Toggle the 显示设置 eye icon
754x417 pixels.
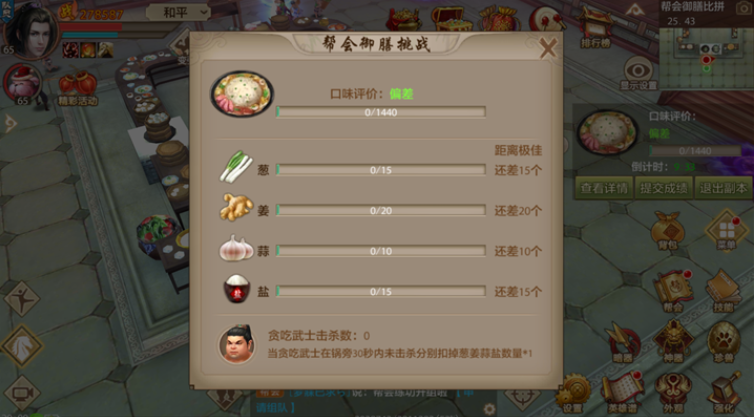click(x=639, y=75)
